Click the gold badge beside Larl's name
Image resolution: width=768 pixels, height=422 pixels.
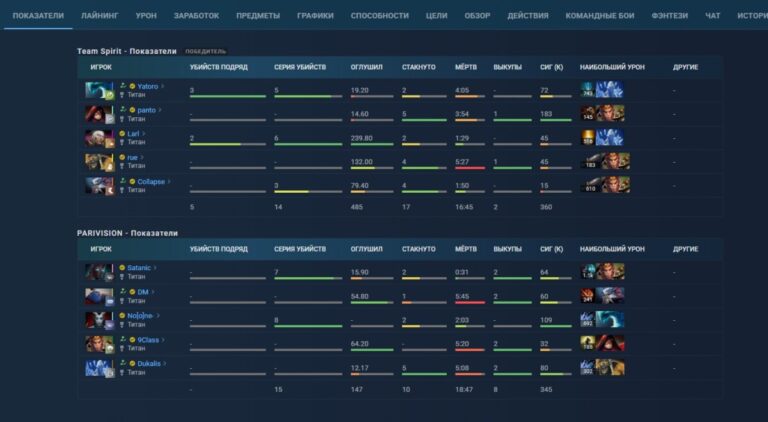pos(122,134)
